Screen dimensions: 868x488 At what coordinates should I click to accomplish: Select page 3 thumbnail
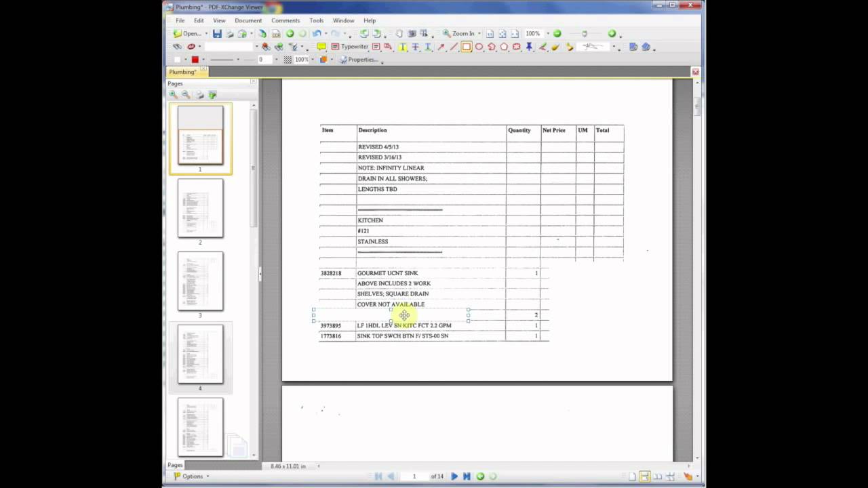tap(200, 281)
